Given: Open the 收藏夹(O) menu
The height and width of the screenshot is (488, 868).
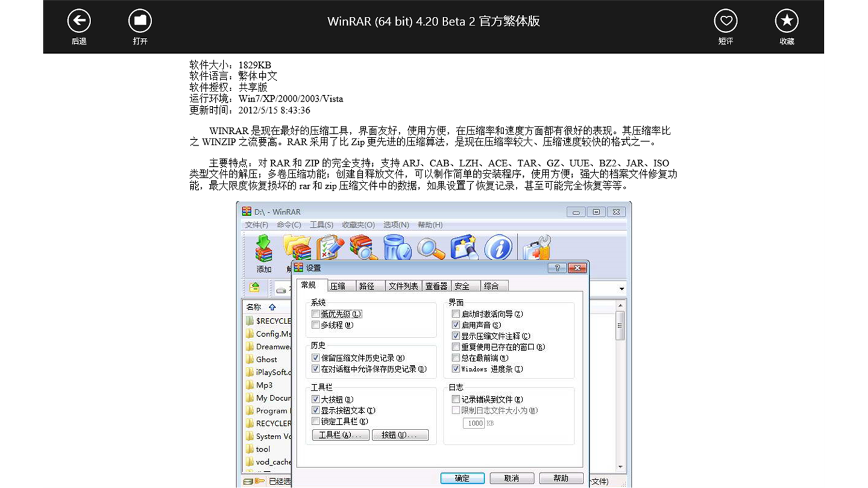Looking at the screenshot, I should (x=358, y=225).
